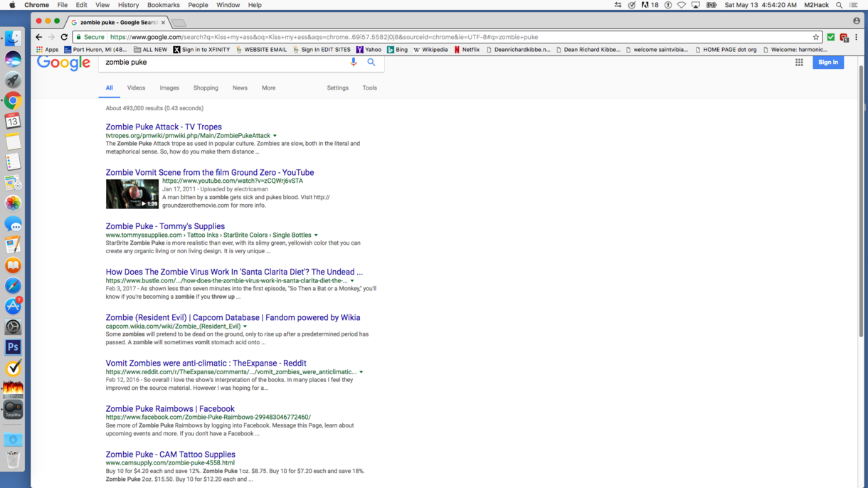Open Reminders app in the dock
Screen dimensions: 868x488
click(x=13, y=162)
